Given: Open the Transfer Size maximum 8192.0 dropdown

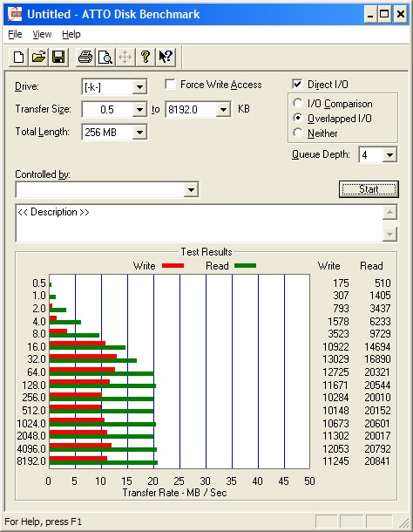Looking at the screenshot, I should coord(223,110).
